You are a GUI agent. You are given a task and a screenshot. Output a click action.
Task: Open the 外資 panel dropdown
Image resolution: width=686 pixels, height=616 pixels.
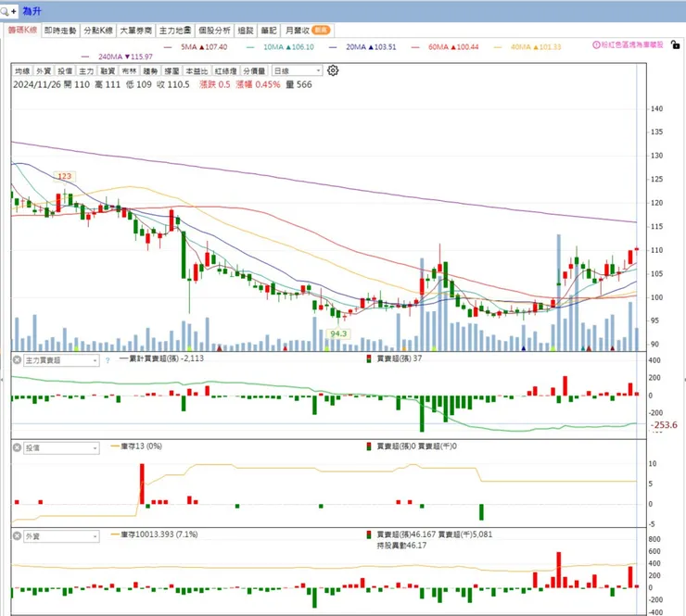(61, 536)
